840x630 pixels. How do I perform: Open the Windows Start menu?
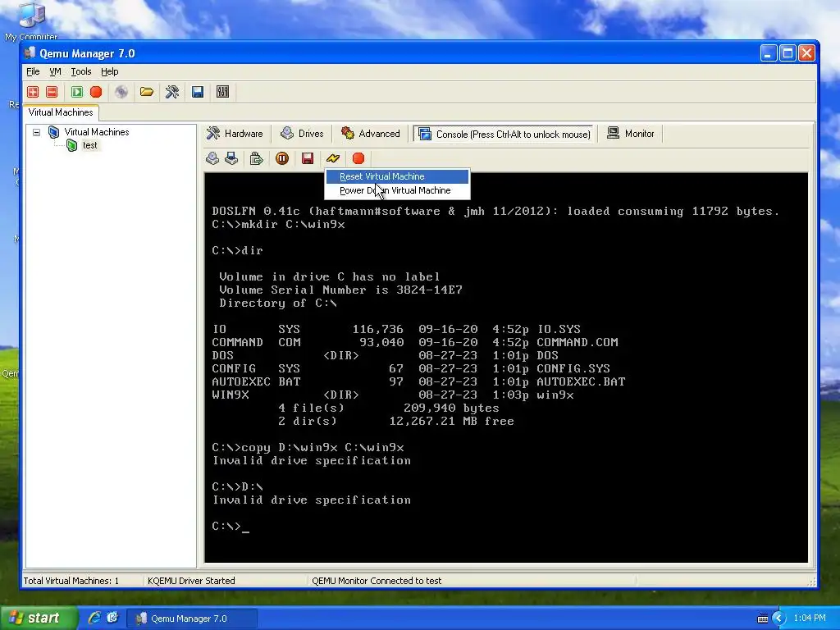pos(39,619)
